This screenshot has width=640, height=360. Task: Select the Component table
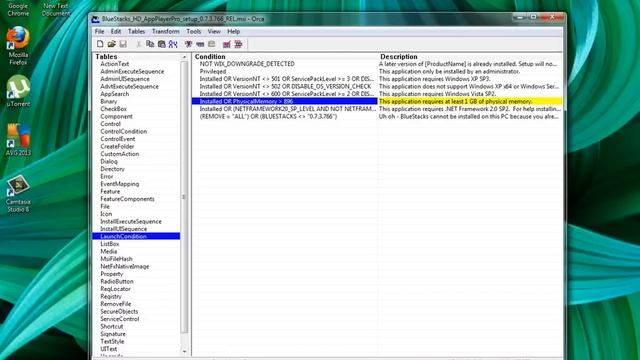point(116,116)
